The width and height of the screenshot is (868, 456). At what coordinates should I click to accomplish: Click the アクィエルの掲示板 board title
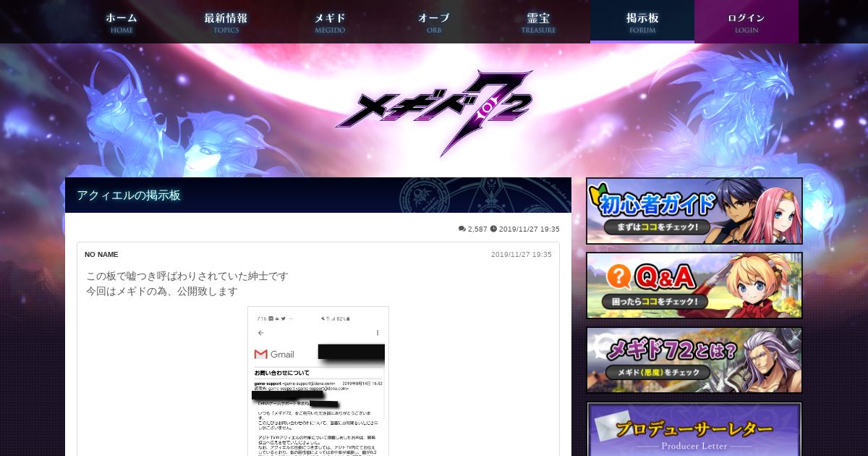click(x=129, y=195)
